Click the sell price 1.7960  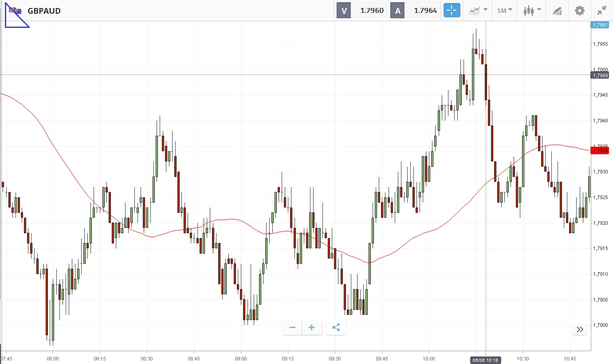[x=372, y=11]
